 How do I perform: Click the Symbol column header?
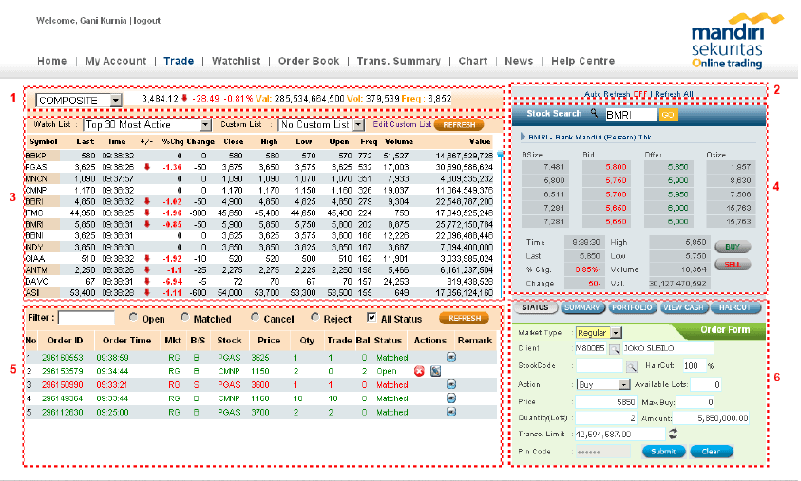pos(43,141)
